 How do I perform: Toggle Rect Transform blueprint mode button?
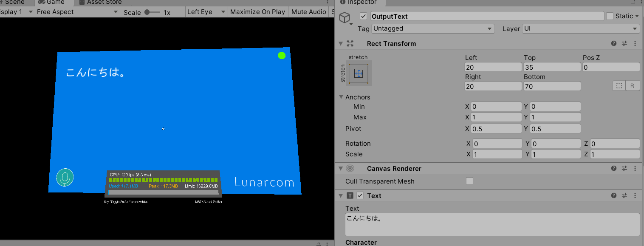pos(619,86)
